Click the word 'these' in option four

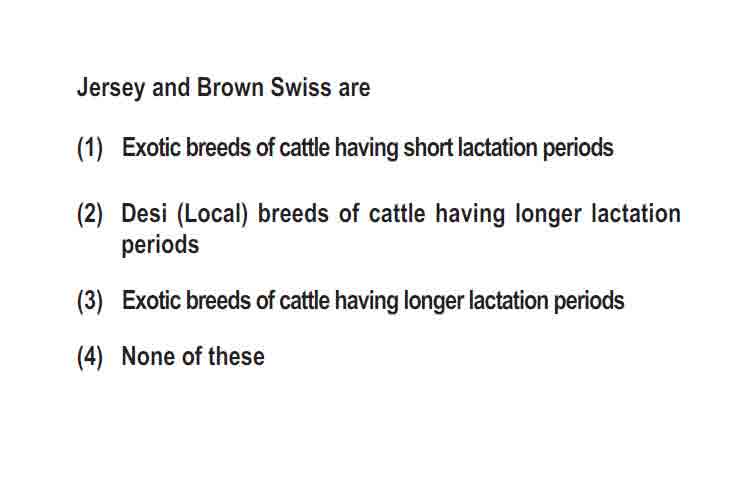coord(236,356)
